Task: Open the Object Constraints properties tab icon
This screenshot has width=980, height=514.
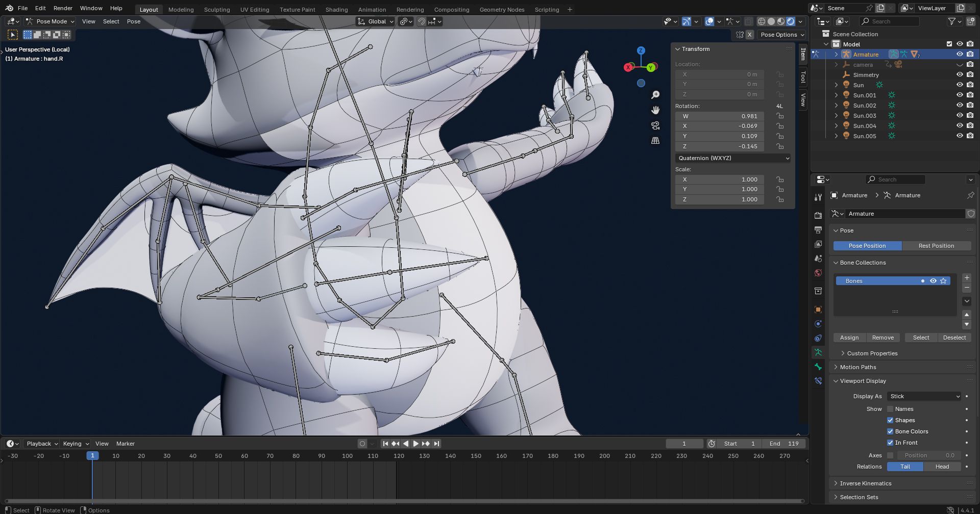Action: point(818,338)
